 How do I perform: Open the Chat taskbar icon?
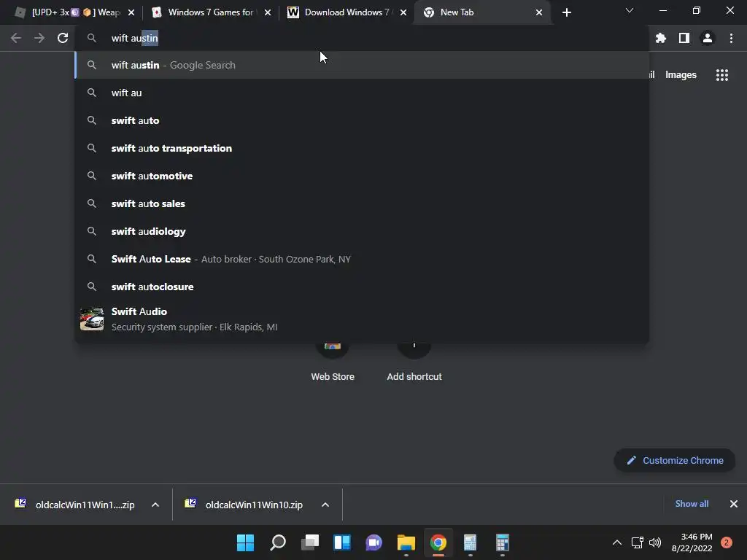point(374,542)
